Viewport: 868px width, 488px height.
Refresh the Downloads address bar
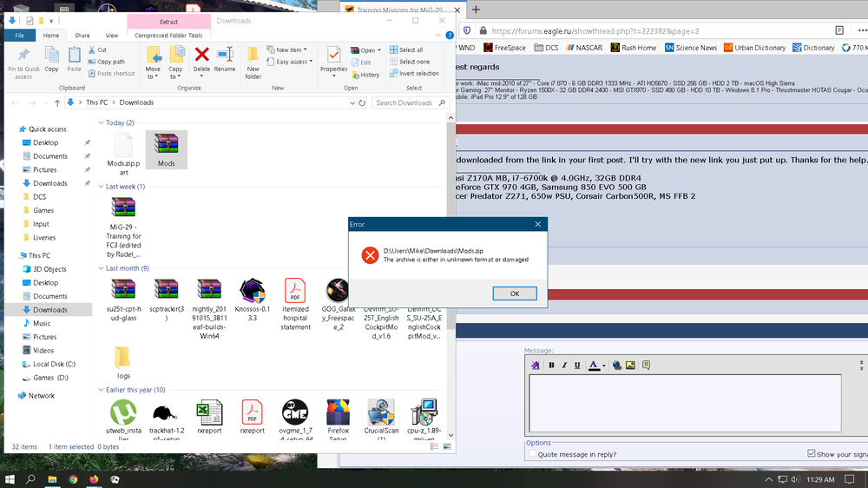(x=362, y=102)
